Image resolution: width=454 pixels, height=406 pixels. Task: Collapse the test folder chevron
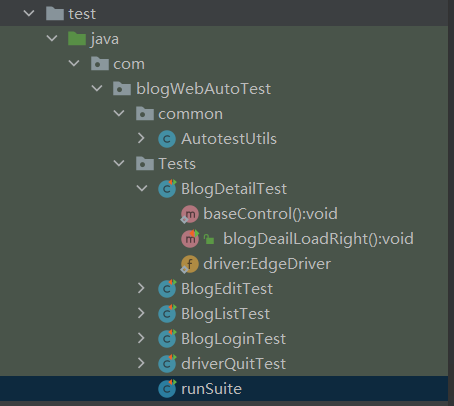pos(29,14)
